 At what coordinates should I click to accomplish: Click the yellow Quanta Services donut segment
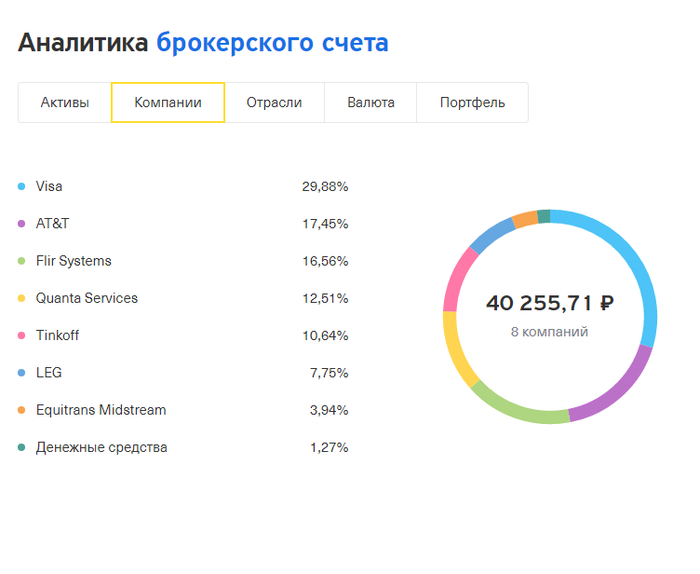click(455, 350)
